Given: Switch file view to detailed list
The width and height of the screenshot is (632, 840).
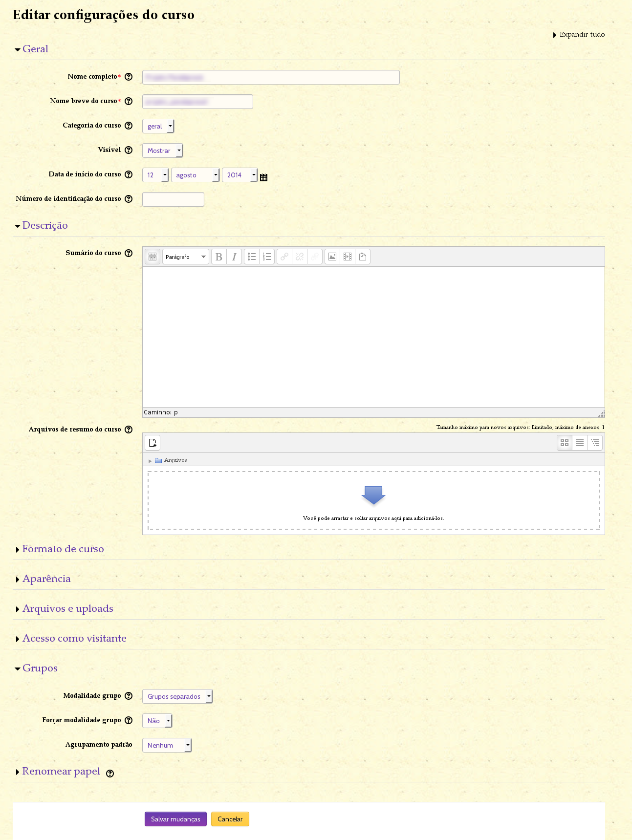Looking at the screenshot, I should [580, 443].
